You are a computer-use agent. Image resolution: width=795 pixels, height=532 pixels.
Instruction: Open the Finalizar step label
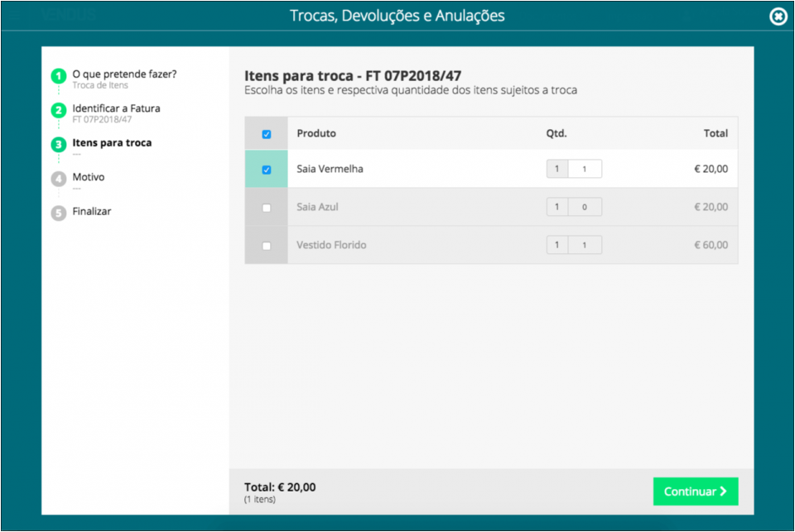[92, 212]
